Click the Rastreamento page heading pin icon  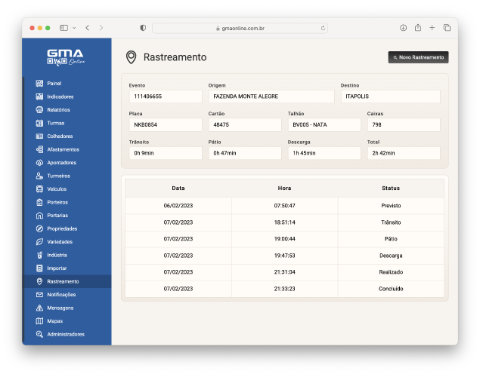tap(131, 57)
